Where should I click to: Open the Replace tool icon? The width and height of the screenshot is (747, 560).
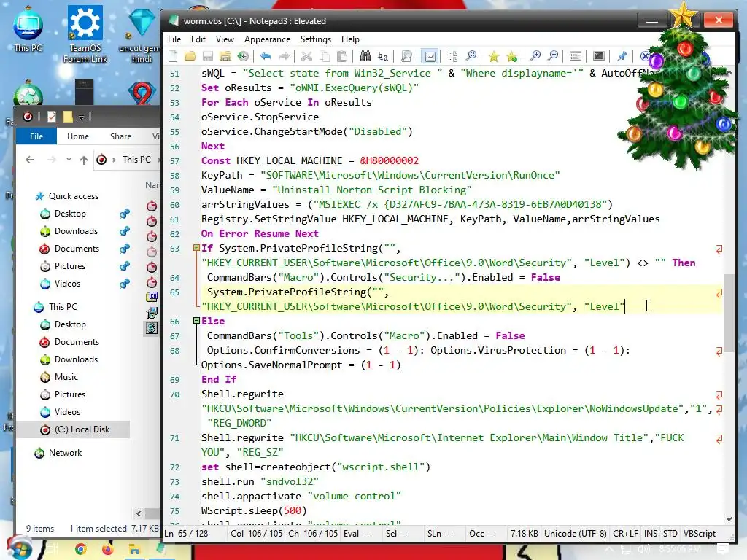pyautogui.click(x=382, y=56)
